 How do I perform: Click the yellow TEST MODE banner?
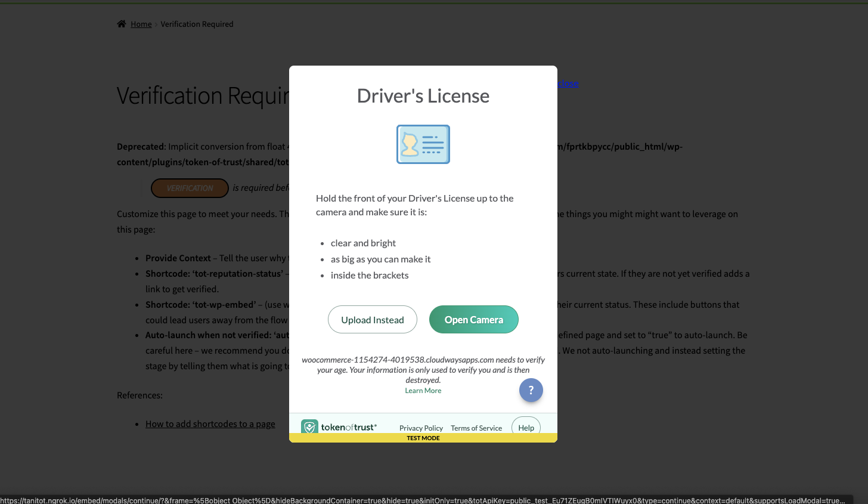click(x=423, y=438)
